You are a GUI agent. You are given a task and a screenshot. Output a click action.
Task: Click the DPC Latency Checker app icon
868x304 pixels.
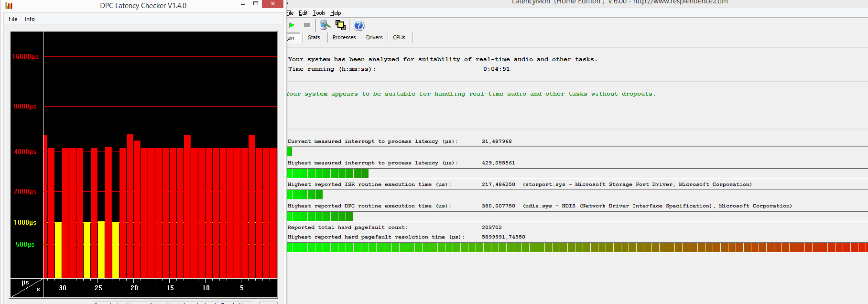pos(9,6)
